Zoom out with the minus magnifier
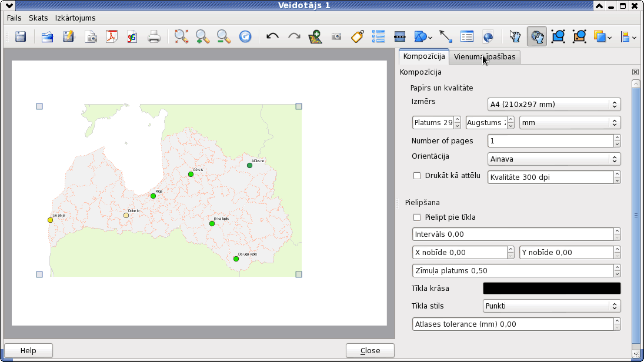The width and height of the screenshot is (644, 362). click(x=224, y=37)
